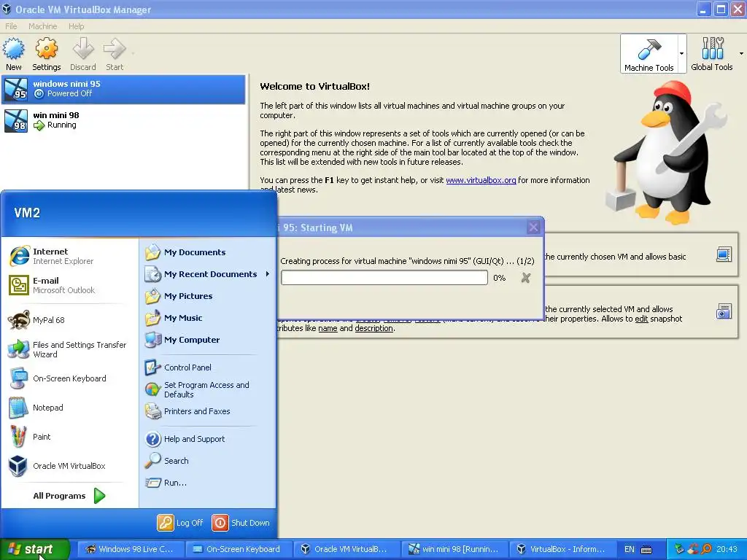This screenshot has height=560, width=747.
Task: Click the Shut Down button
Action: tap(241, 523)
